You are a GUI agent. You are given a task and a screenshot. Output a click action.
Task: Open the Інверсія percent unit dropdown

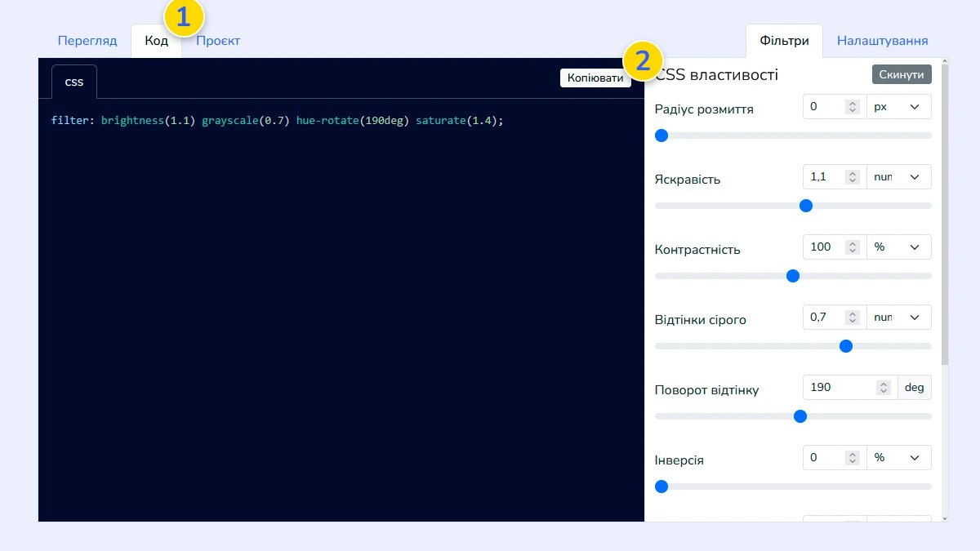(x=898, y=458)
